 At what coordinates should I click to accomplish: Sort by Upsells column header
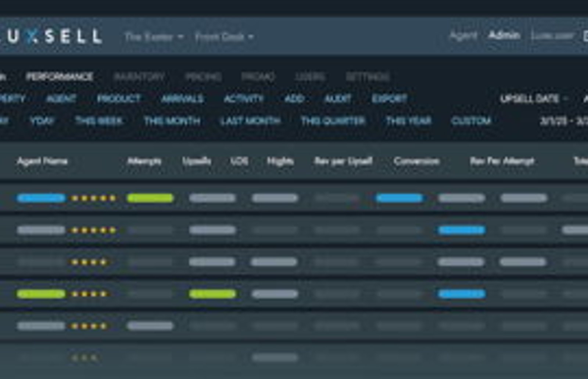pyautogui.click(x=197, y=161)
